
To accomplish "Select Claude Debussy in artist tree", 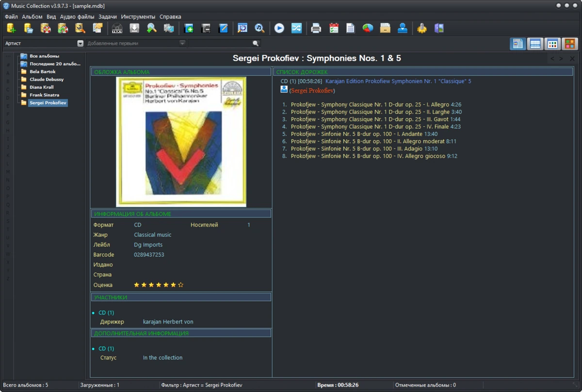I will click(47, 79).
